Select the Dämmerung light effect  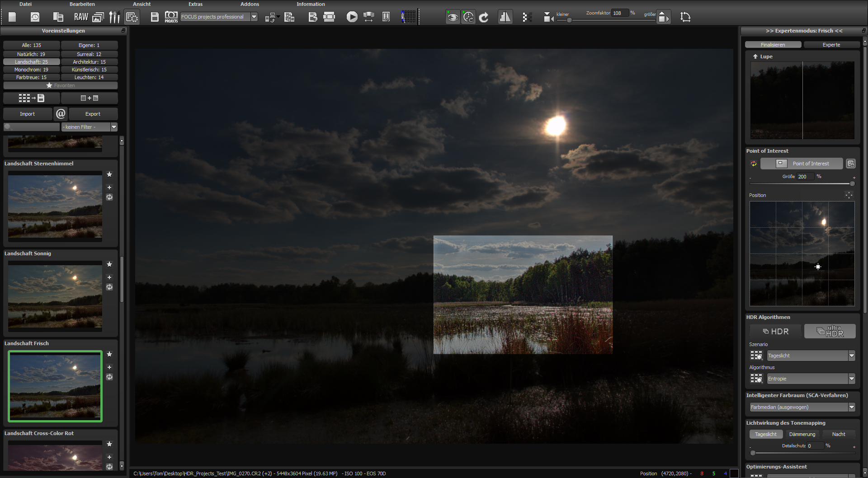802,434
